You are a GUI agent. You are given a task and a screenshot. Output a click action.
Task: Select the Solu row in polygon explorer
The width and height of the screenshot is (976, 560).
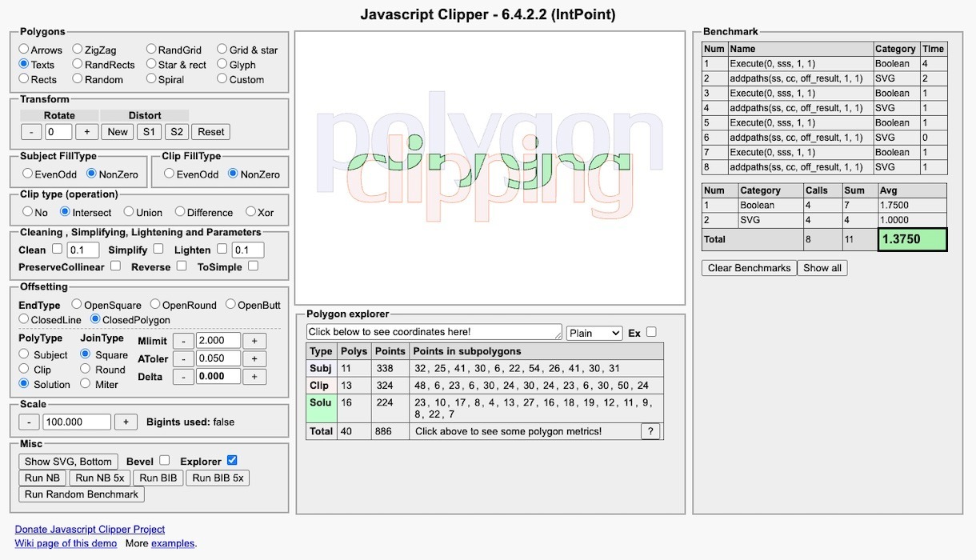click(321, 402)
